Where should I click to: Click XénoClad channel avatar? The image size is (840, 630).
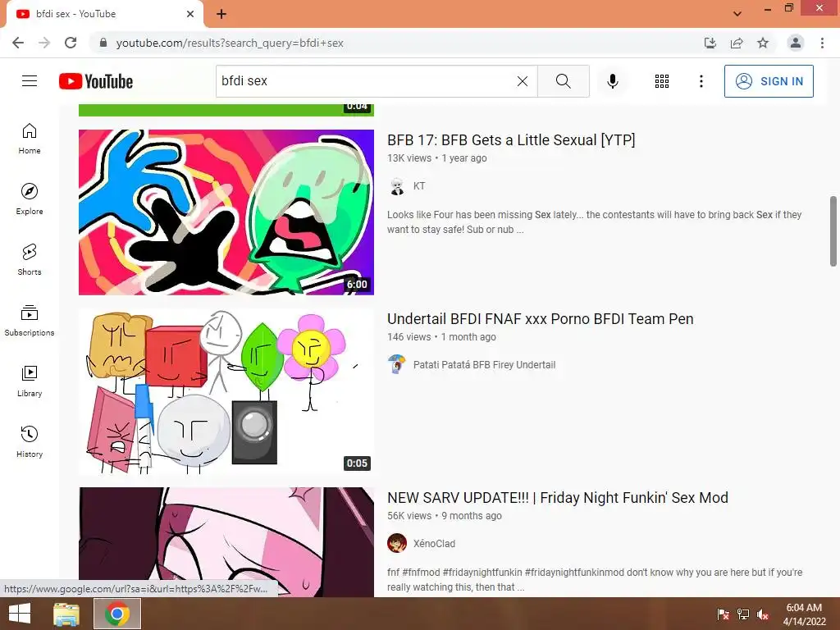tap(397, 544)
